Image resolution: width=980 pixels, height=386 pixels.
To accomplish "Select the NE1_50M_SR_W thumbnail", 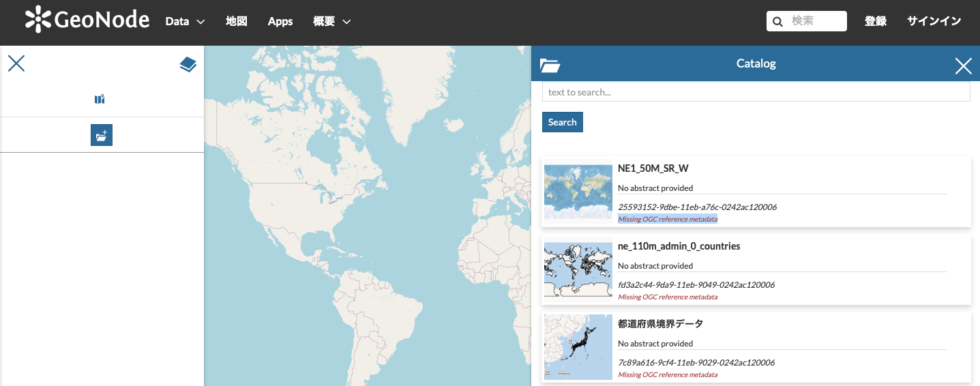I will point(578,191).
